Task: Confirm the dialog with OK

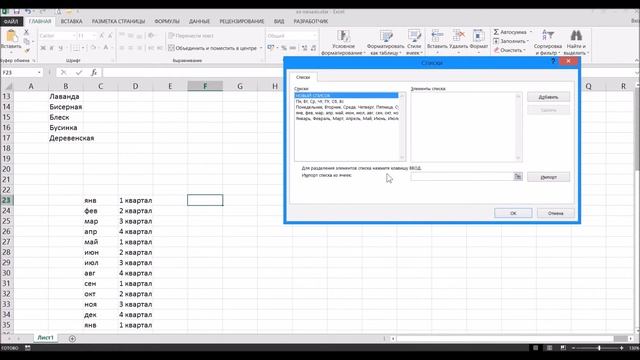Action: [x=513, y=213]
